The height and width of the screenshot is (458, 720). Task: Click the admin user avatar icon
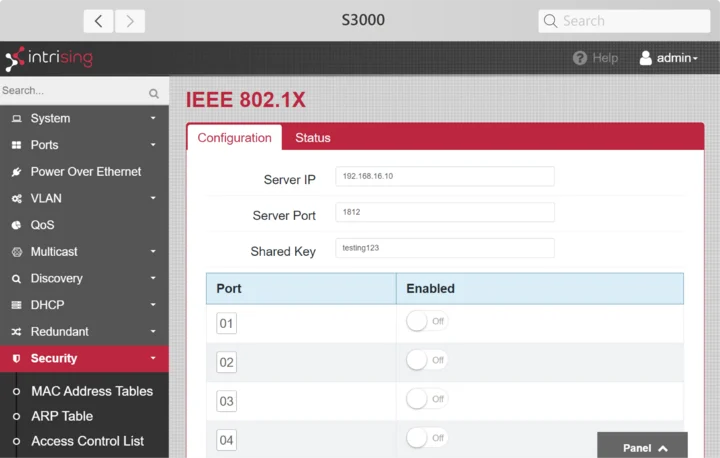[646, 58]
